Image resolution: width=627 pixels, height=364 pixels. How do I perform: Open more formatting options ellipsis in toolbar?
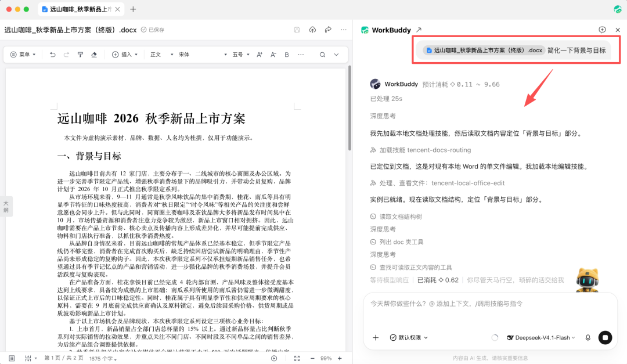click(301, 55)
